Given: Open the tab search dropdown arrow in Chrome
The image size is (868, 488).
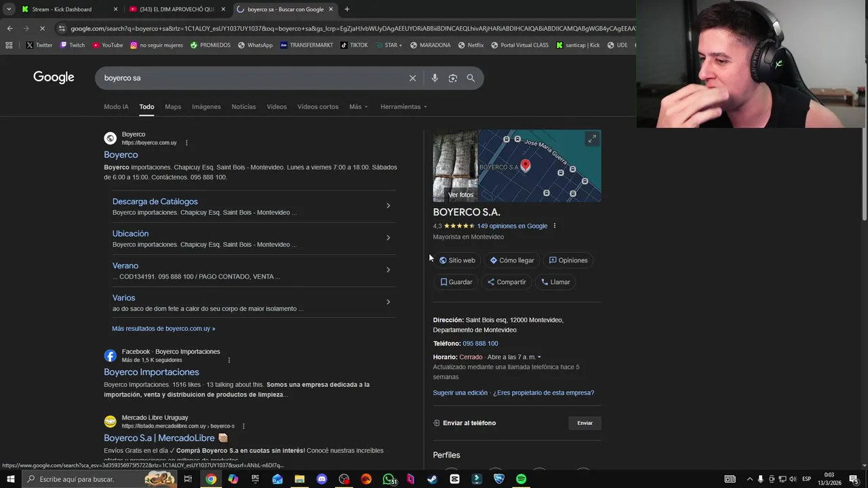Looking at the screenshot, I should click(x=9, y=9).
